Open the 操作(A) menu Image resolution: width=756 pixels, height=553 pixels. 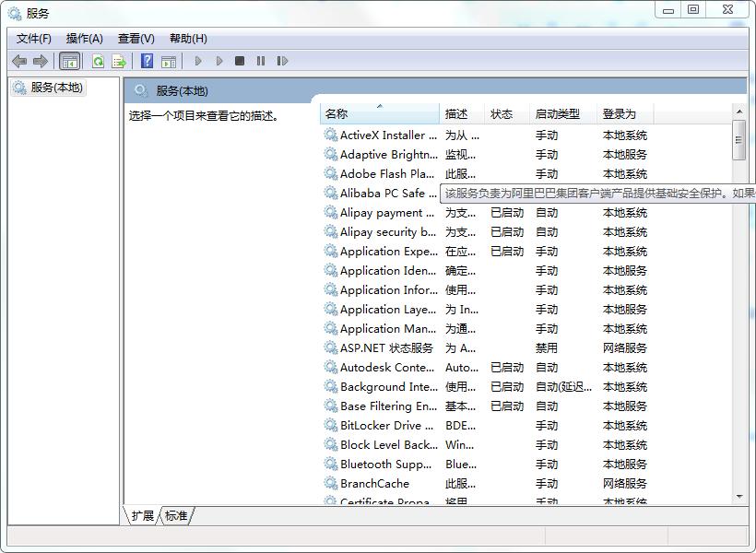tap(86, 38)
